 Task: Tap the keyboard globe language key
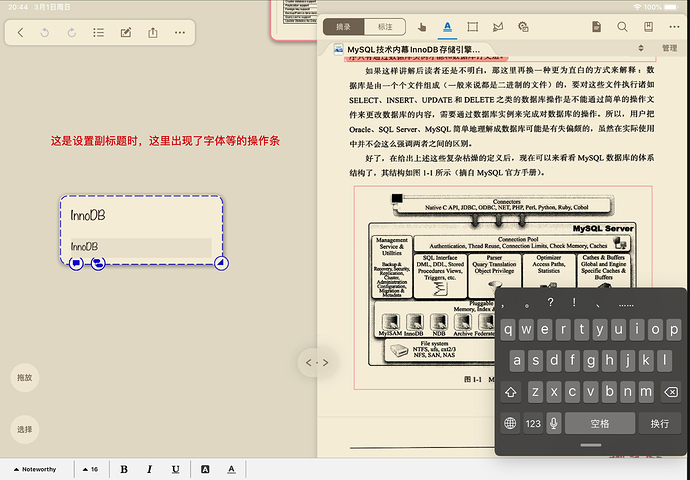point(510,423)
